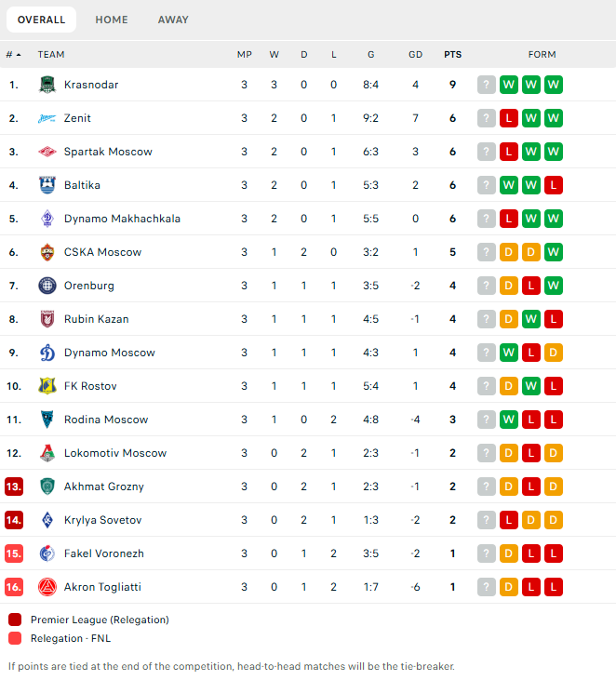Click the Spartak Moscow crest icon
The width and height of the screenshot is (616, 680).
point(47,152)
